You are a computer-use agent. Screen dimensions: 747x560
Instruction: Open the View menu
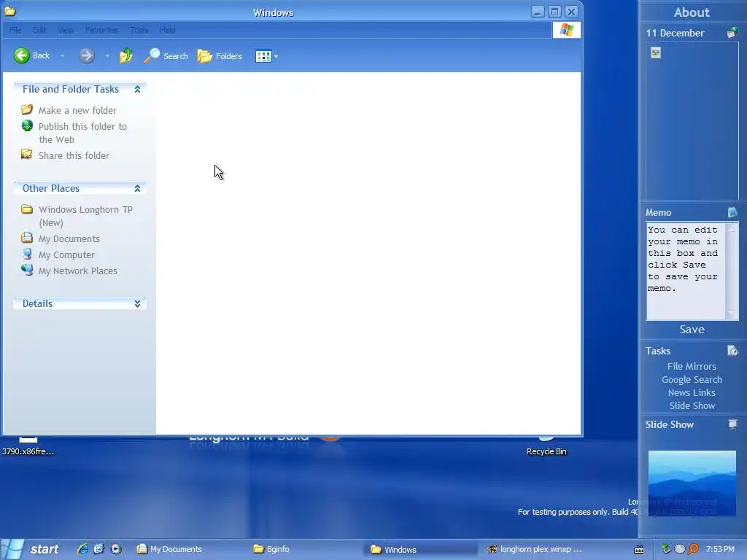click(x=66, y=30)
